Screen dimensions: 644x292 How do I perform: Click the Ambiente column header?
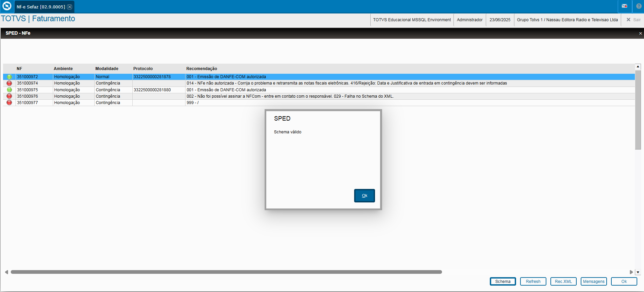point(63,69)
